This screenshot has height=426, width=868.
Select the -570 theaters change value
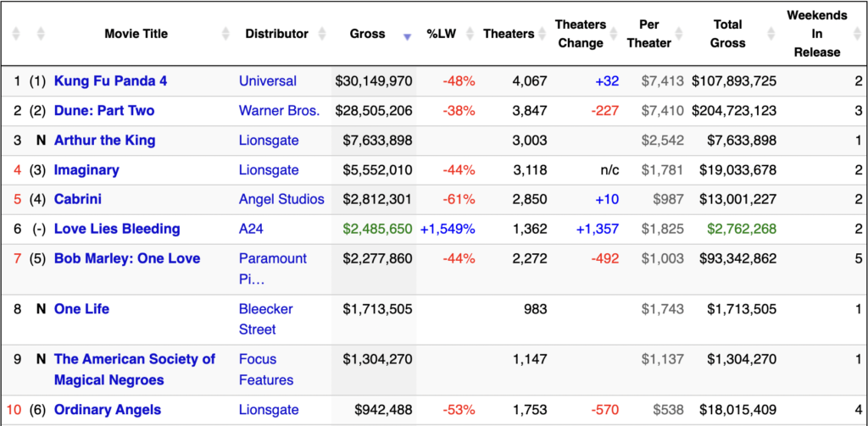point(605,410)
